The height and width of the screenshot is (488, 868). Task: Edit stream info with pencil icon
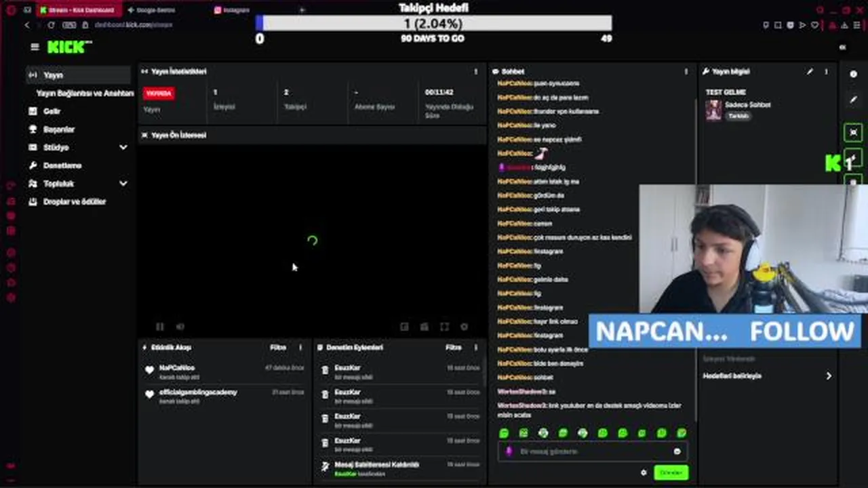tap(810, 71)
